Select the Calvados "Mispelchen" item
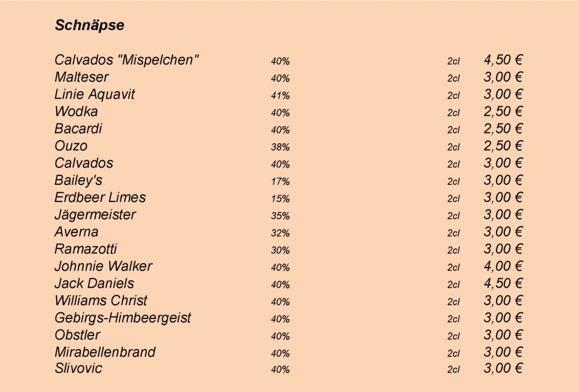The image size is (579, 392). point(127,60)
